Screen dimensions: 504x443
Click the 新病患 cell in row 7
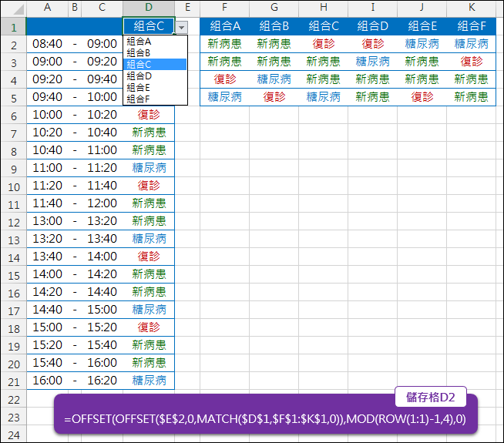[149, 133]
